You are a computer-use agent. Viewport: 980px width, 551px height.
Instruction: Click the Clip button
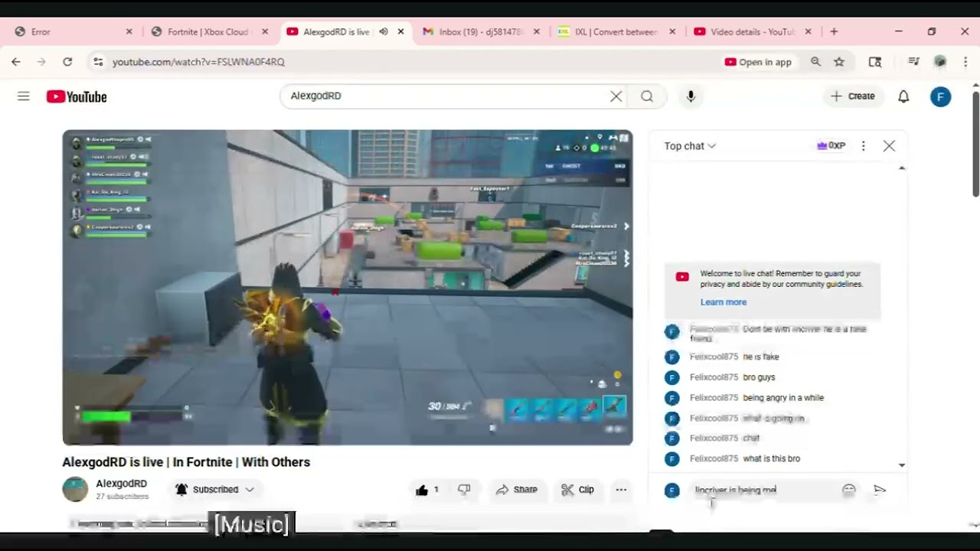pos(577,490)
